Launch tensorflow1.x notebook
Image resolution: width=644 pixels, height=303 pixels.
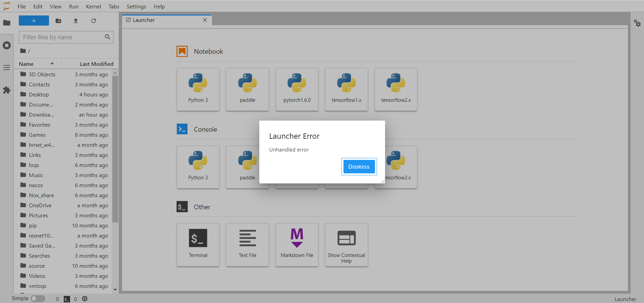346,90
